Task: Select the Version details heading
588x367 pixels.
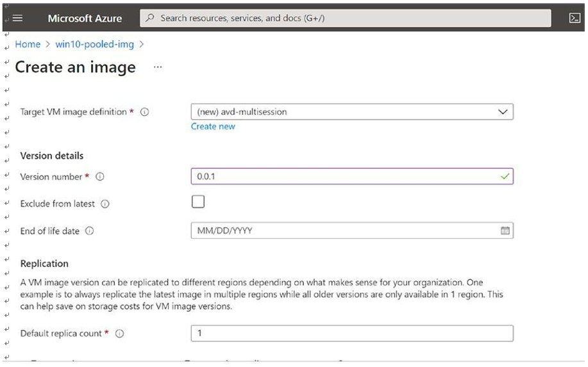Action: click(52, 156)
